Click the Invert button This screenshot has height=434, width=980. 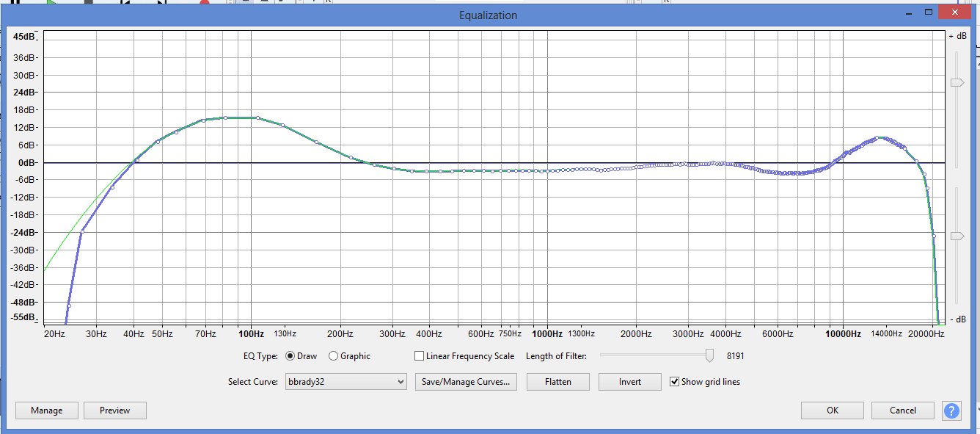coord(630,382)
